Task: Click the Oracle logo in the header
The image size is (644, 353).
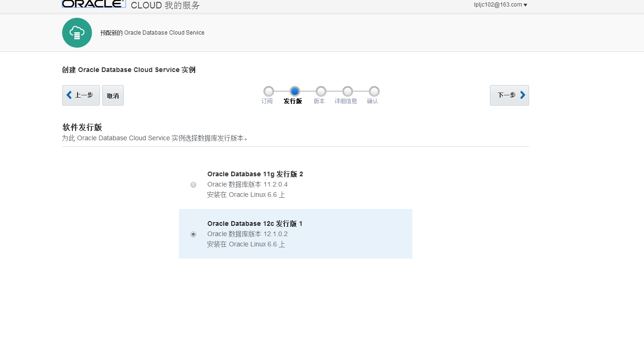Action: [93, 4]
